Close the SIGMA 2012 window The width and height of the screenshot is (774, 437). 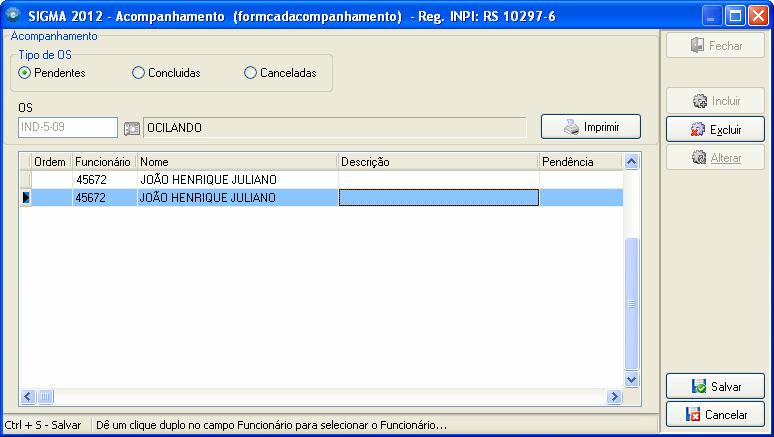pos(758,16)
